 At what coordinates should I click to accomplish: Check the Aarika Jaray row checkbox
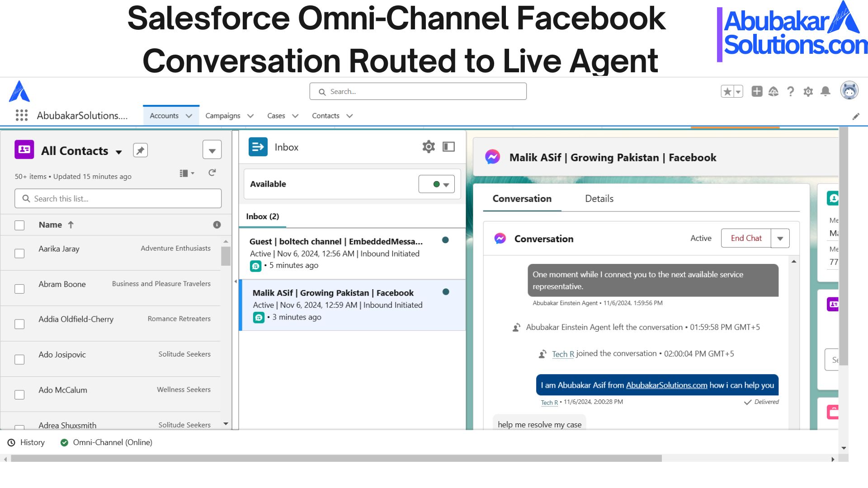tap(19, 253)
